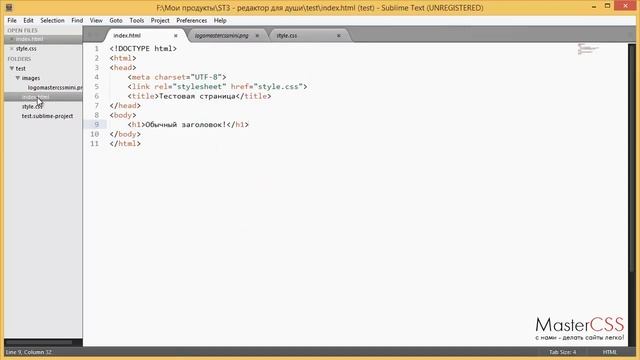Viewport: 640px width, 360px height.
Task: Click the link rel stylesheet line
Action: (218, 87)
